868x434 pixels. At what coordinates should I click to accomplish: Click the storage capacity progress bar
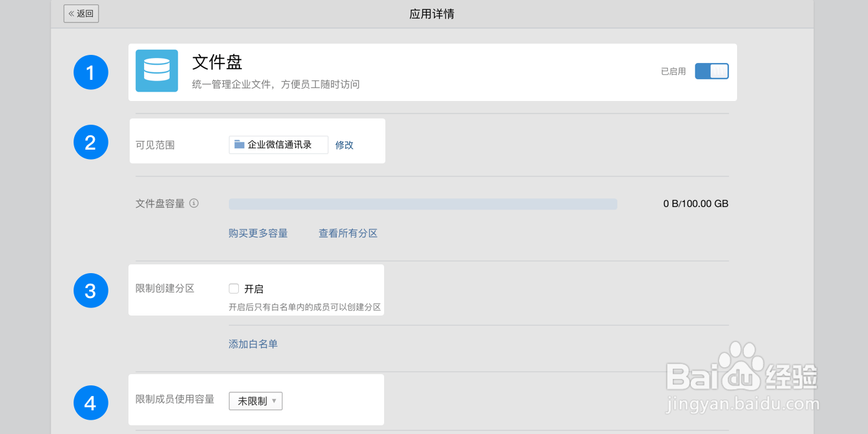[x=423, y=203]
